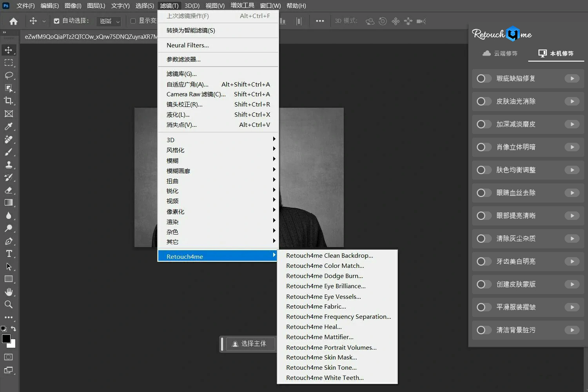Run the 创建皮肤蒙版 play button
Screen dimensions: 588x392
(x=572, y=284)
